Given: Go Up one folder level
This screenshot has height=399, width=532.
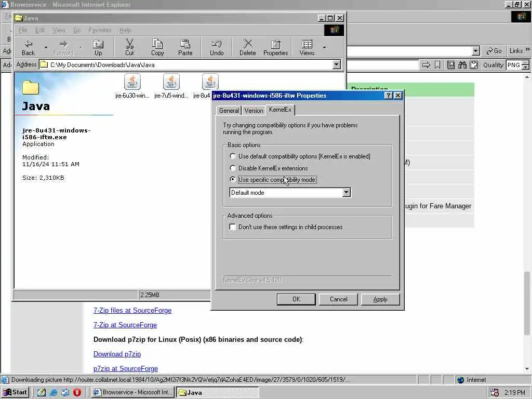Looking at the screenshot, I should tap(98, 47).
